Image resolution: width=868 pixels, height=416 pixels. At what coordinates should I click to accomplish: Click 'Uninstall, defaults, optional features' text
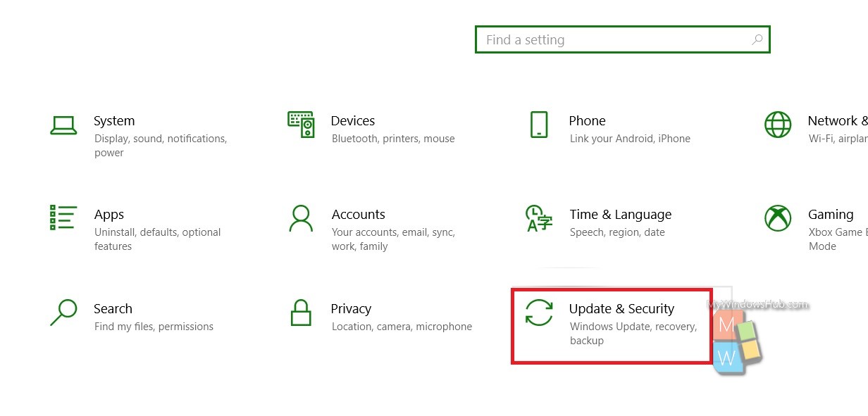[158, 239]
